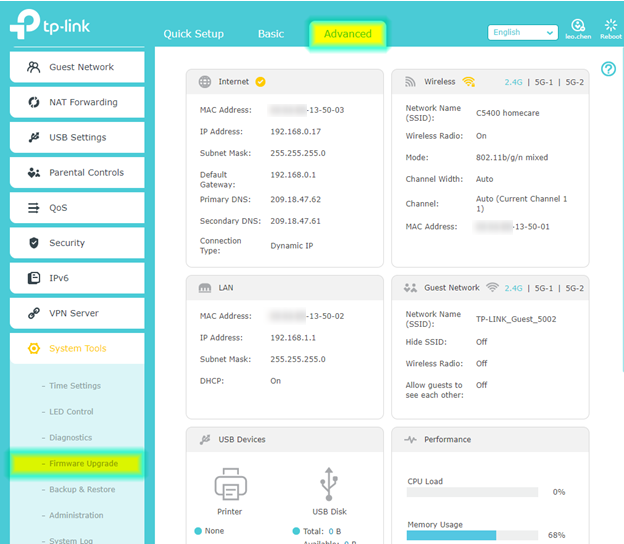Open NAT Forwarding in sidebar
This screenshot has height=544, width=624.
point(77,102)
